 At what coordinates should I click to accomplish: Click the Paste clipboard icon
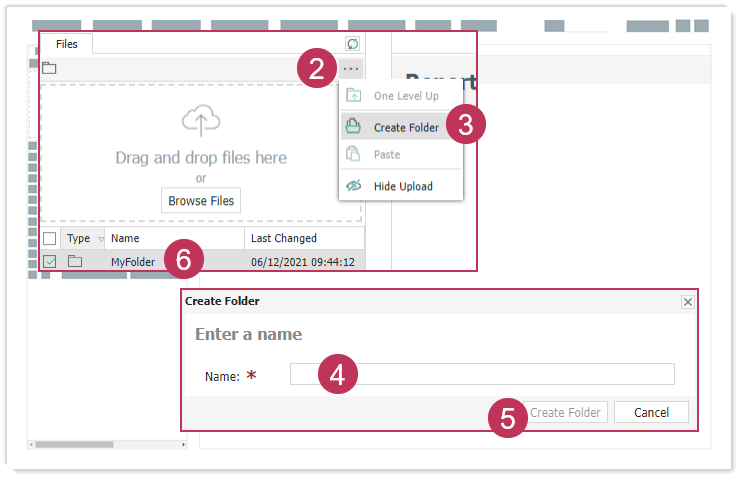click(353, 155)
